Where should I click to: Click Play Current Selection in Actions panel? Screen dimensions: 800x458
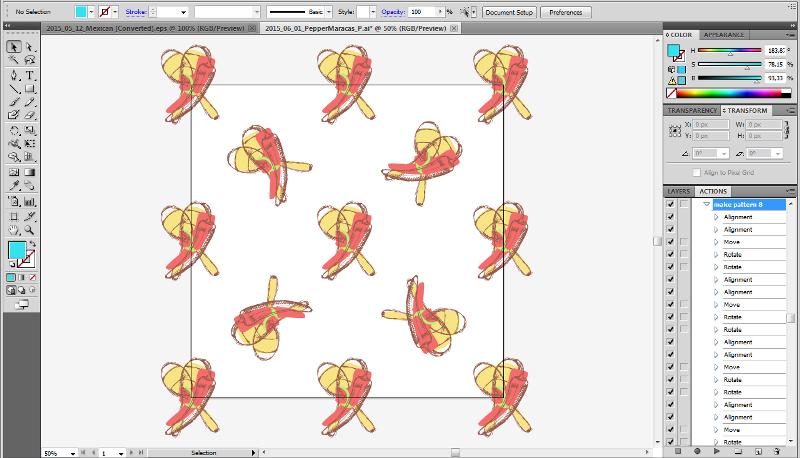(x=716, y=451)
